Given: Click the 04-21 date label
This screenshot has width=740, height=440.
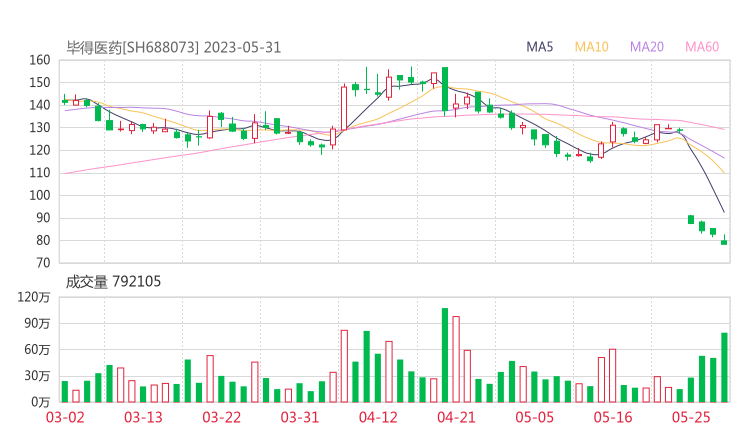Looking at the screenshot, I should [456, 417].
